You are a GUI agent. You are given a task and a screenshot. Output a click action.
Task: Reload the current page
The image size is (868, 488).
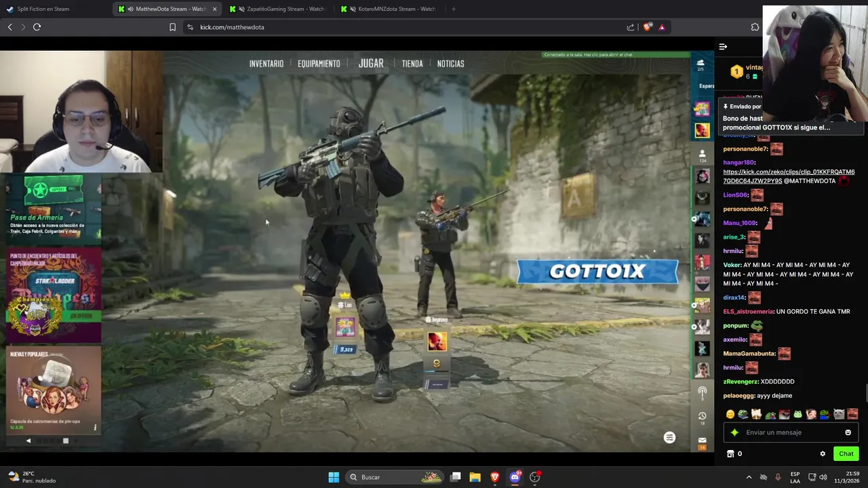(x=37, y=27)
